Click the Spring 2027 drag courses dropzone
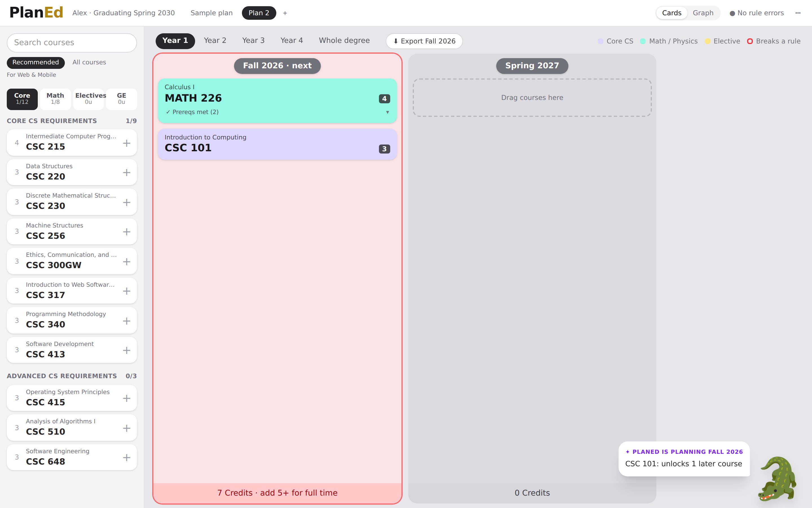Screen dimensions: 812x508 click(532, 98)
